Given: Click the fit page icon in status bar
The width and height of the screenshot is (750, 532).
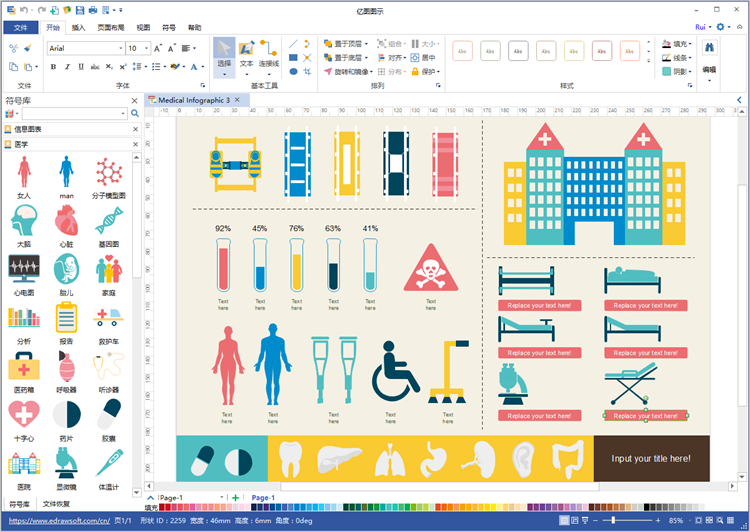Looking at the screenshot, I should coord(698,521).
